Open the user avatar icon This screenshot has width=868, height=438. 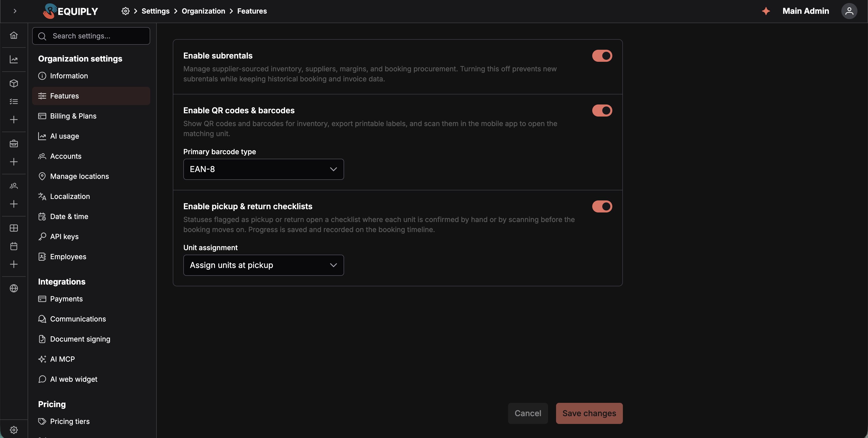pos(849,11)
